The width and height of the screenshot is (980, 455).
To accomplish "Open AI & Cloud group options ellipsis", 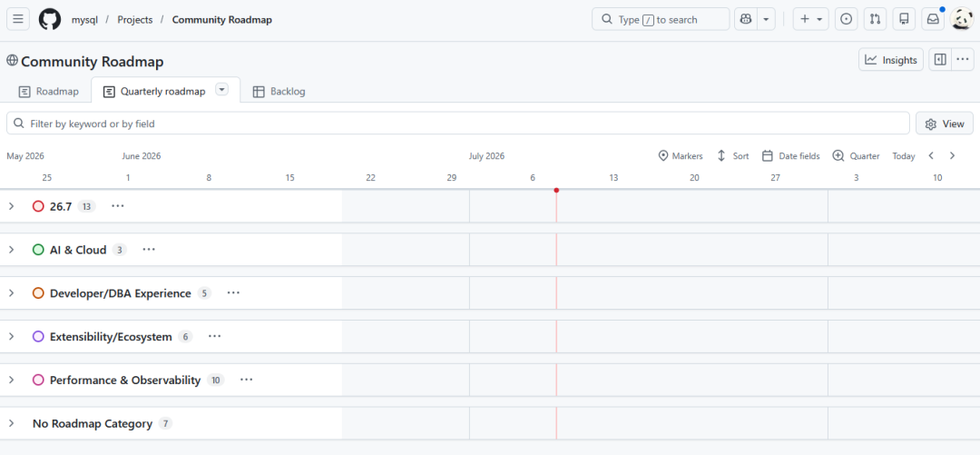I will pos(148,249).
